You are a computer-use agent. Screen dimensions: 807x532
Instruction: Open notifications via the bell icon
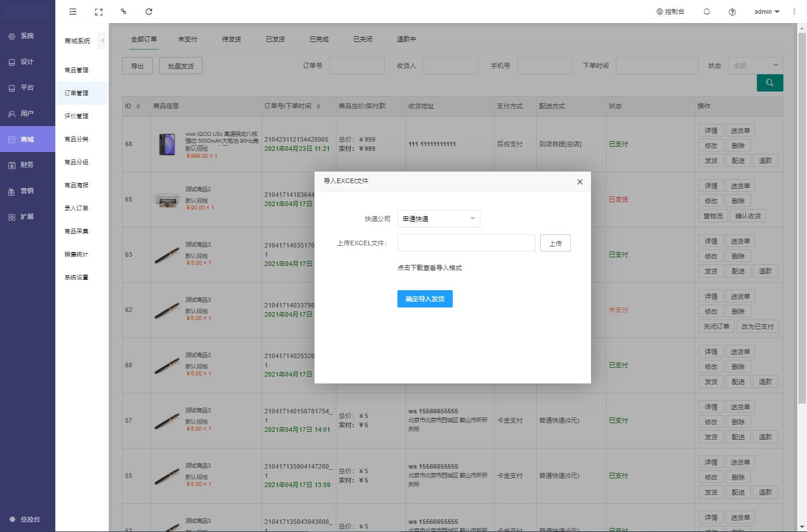[x=707, y=12]
